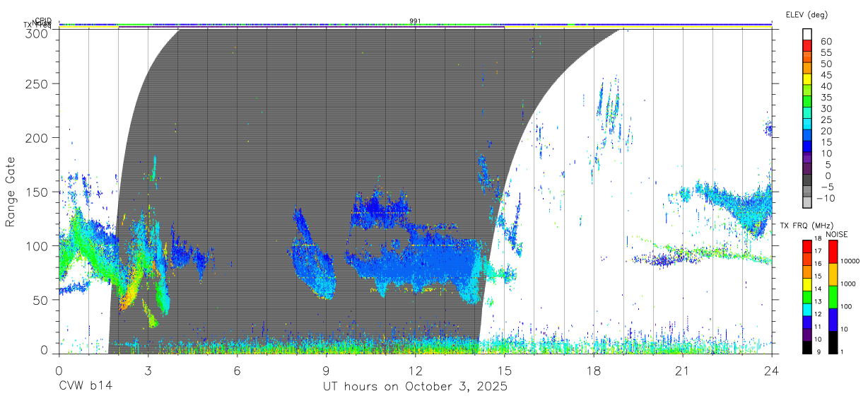
Task: Click the '150' tick on Range Gate axis
Action: click(x=37, y=192)
